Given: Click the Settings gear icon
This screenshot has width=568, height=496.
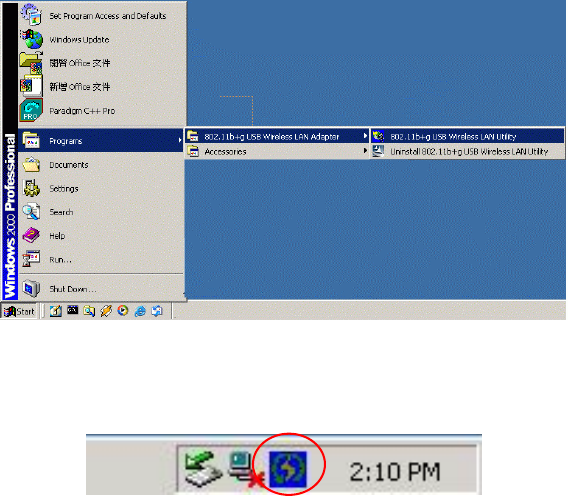Looking at the screenshot, I should coord(31,188).
